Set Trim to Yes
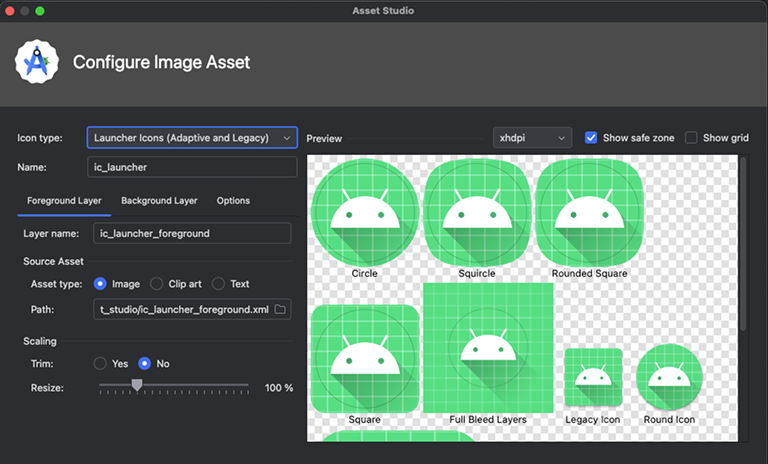Image resolution: width=768 pixels, height=464 pixels. (100, 364)
